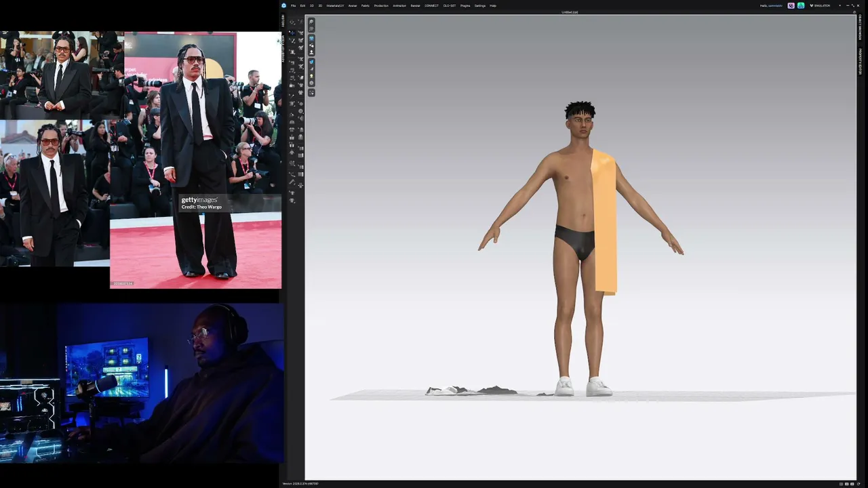Open the Materials/UV menu

point(336,5)
